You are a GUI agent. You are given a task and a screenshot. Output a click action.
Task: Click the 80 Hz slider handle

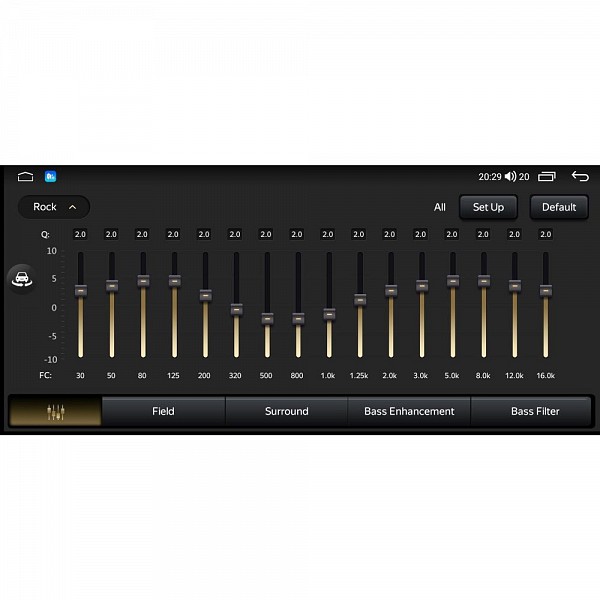(142, 281)
